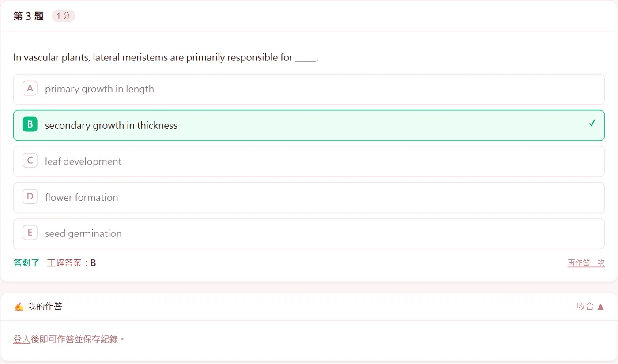Click the question text about lateral meristems

tap(166, 58)
